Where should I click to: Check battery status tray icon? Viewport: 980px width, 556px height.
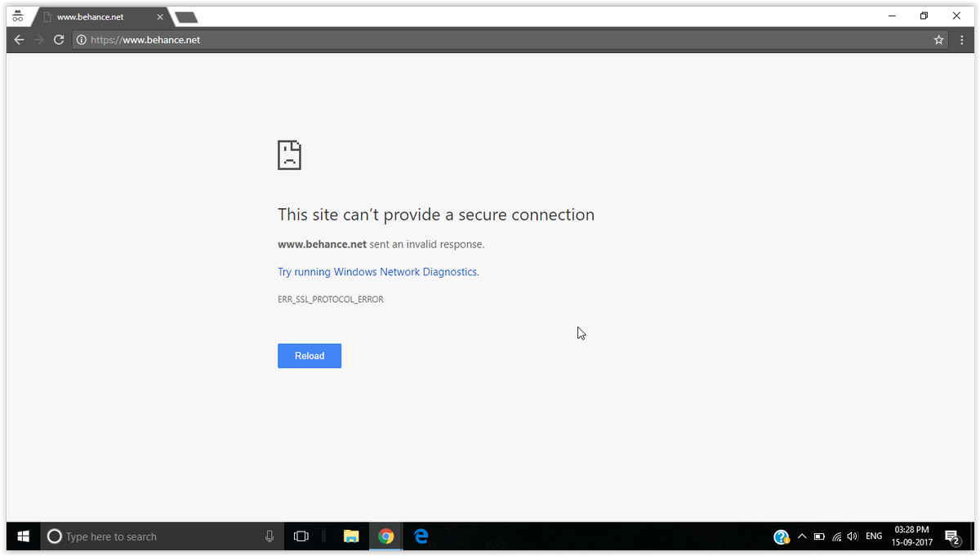819,536
